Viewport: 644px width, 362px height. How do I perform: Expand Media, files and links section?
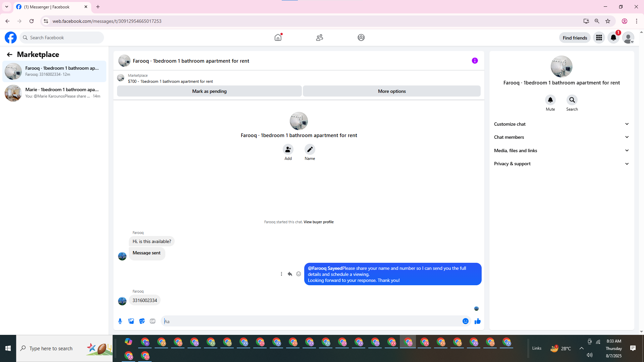[x=561, y=150]
